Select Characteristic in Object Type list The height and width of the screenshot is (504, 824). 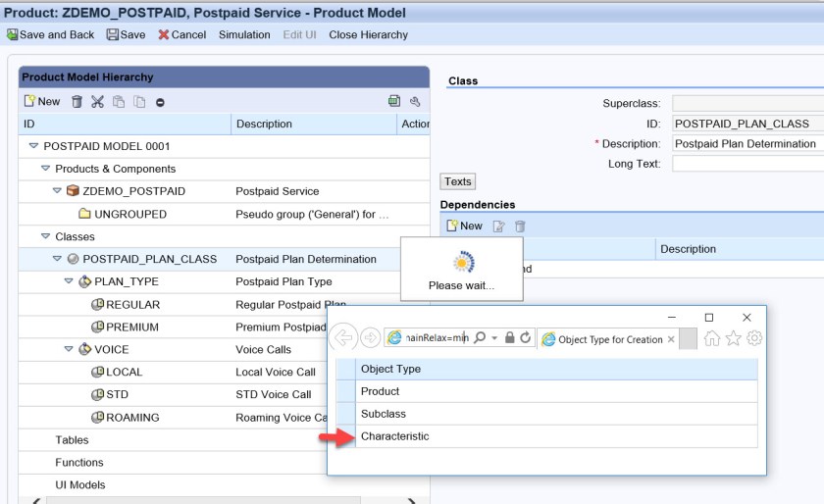(395, 436)
